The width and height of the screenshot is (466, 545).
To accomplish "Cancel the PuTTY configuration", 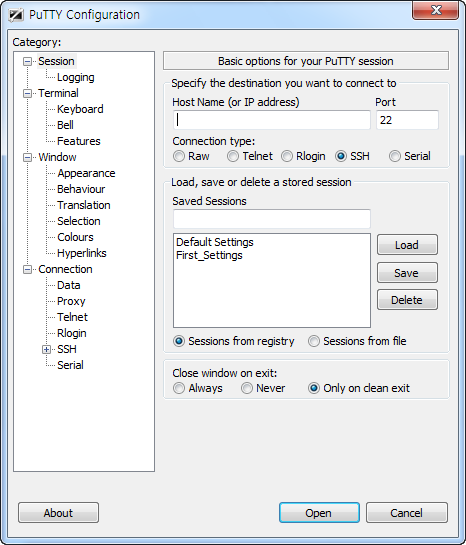I will [x=407, y=513].
